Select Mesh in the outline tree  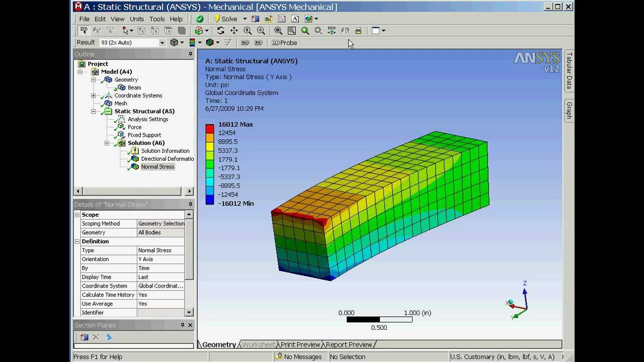coord(120,104)
